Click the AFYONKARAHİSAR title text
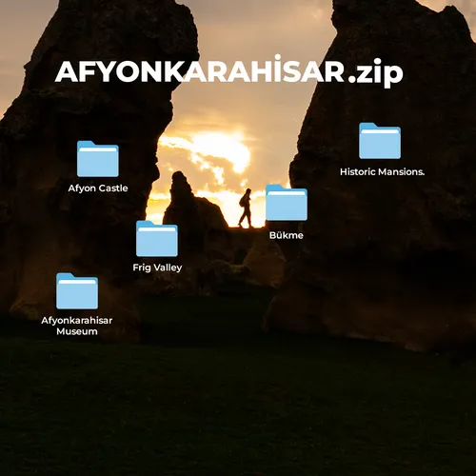Viewport: 476px width, 476px height. pyautogui.click(x=200, y=70)
